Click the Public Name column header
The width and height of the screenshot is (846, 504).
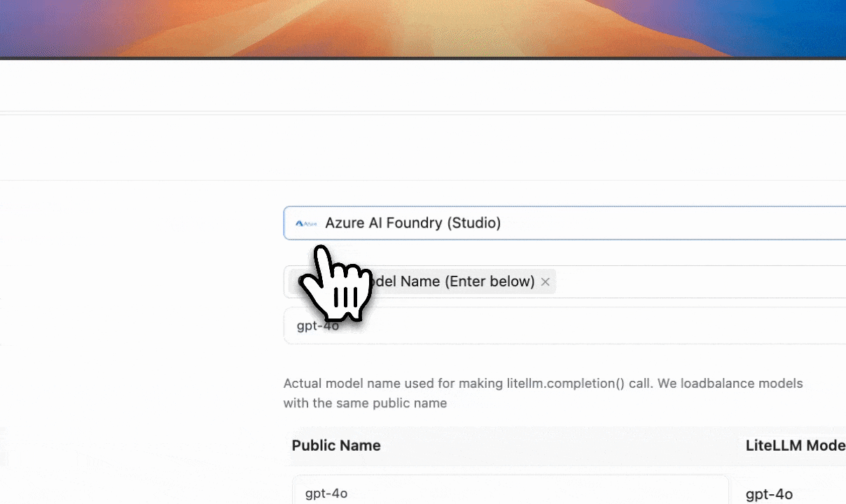[x=336, y=446]
